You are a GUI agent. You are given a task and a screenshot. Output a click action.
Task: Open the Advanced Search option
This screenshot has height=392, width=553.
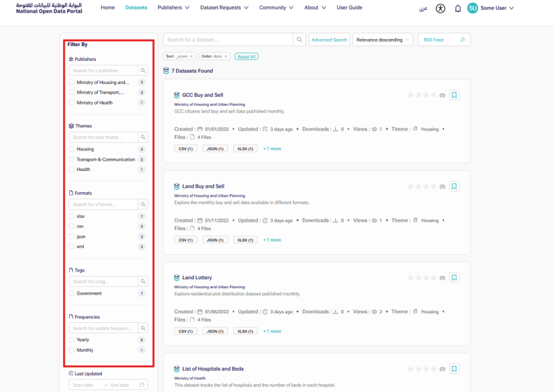329,40
